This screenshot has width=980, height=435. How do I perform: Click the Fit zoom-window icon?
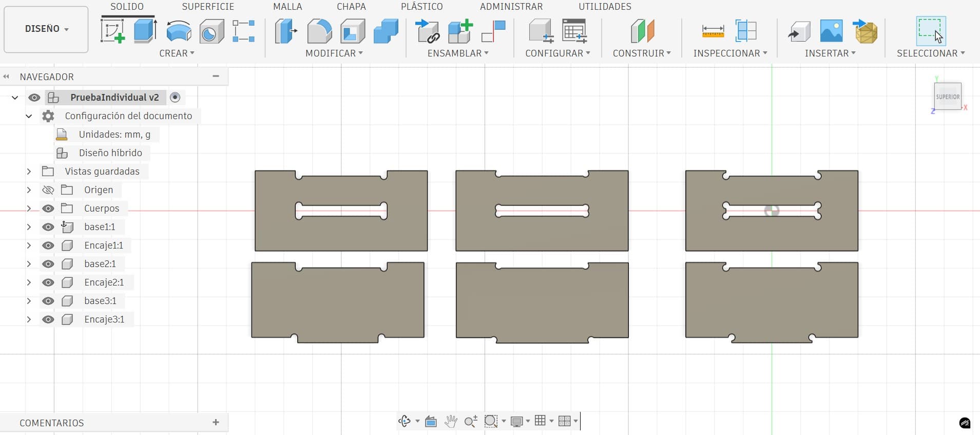click(491, 422)
